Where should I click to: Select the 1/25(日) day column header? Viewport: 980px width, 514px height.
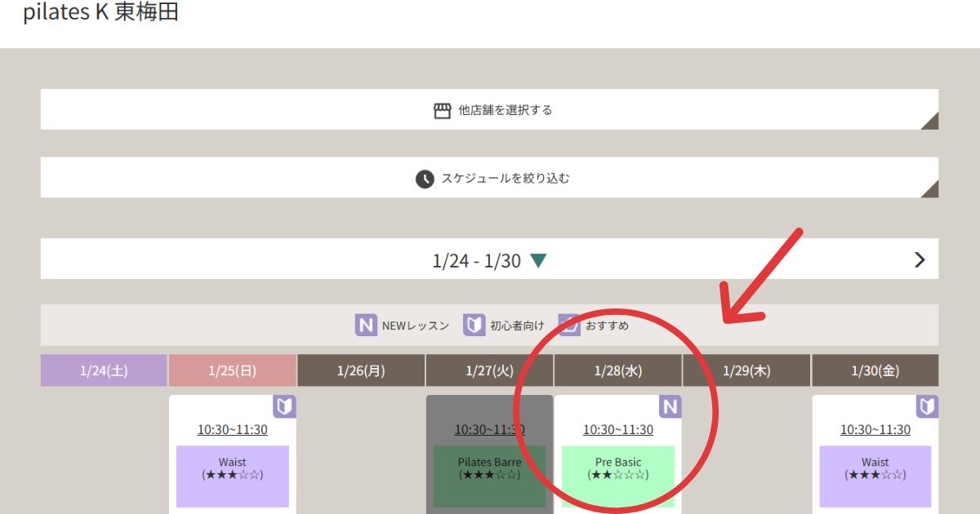[x=232, y=370]
